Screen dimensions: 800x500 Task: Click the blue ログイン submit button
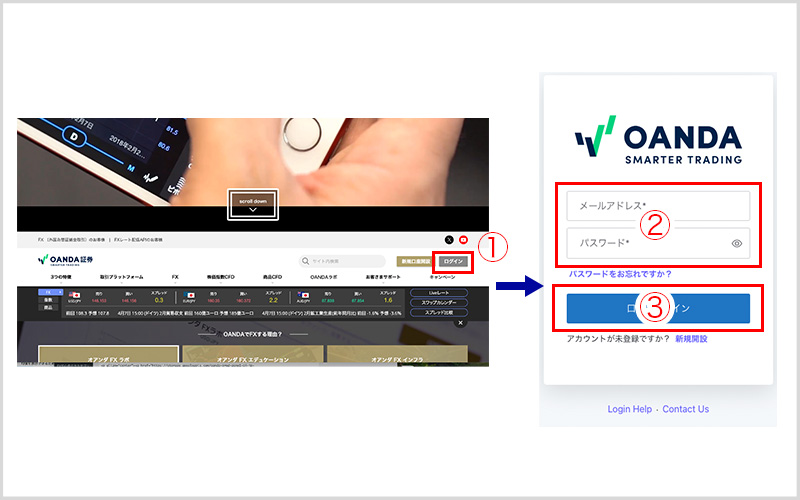[658, 308]
